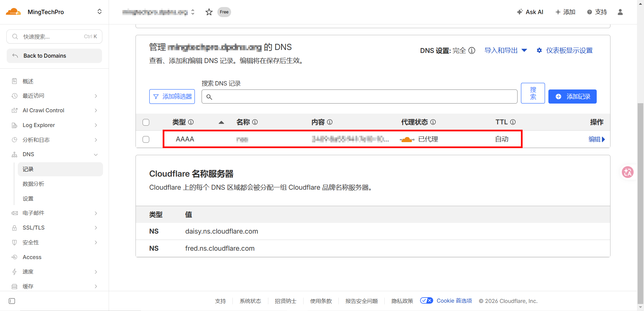Click the 快速搜索 quick search box
This screenshot has width=644, height=311.
(54, 37)
